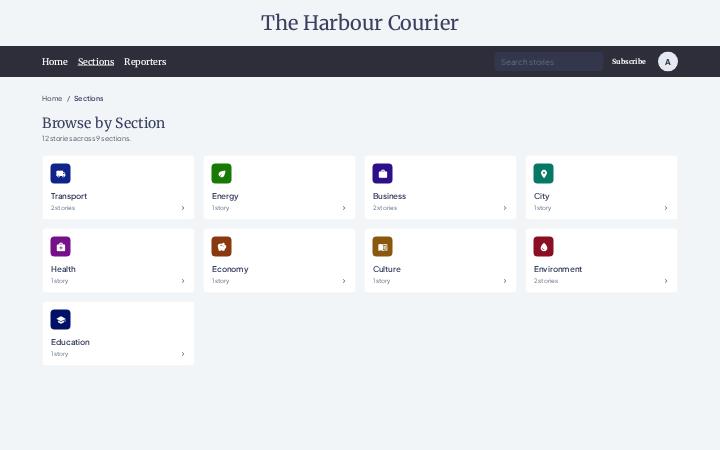Go to Home in the navigation bar
Screen dimensions: 720x450
(x=55, y=62)
